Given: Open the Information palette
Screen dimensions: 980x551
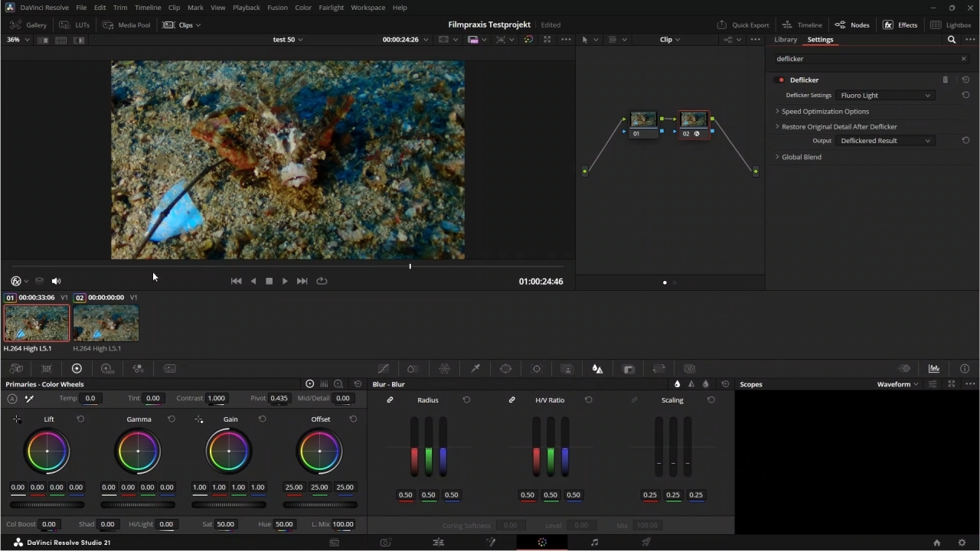Looking at the screenshot, I should coord(965,369).
